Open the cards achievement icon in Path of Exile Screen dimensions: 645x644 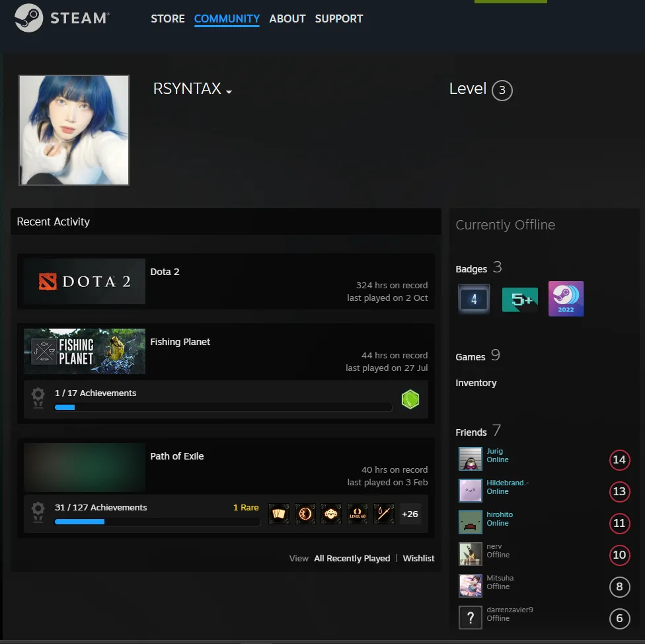tap(279, 514)
